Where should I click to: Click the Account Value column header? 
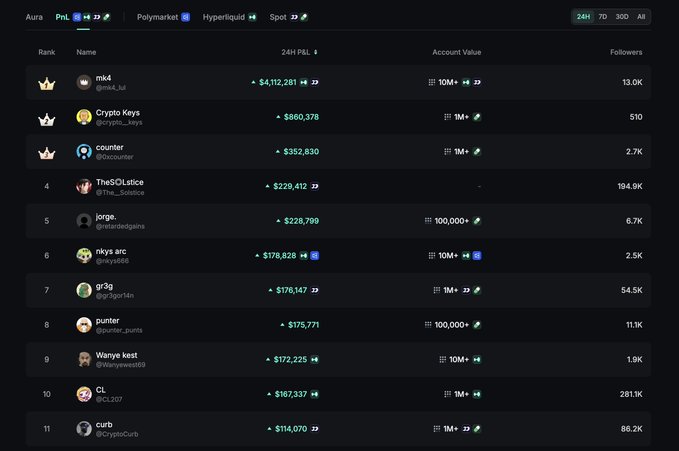tap(456, 52)
